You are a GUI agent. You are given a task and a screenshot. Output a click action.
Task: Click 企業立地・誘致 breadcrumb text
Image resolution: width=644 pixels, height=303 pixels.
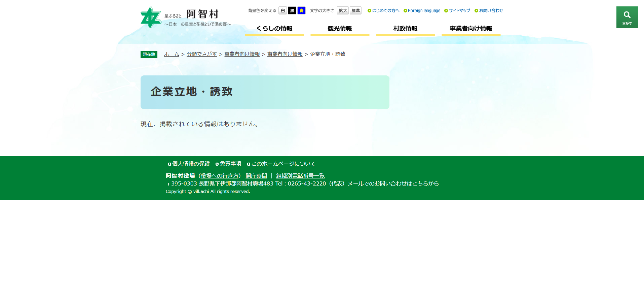328,54
